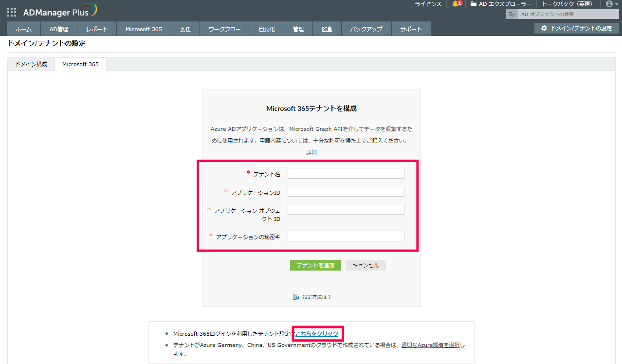Open the 監査 tab

click(x=327, y=29)
